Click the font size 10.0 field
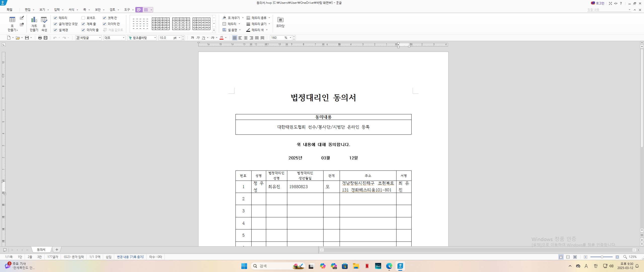Image resolution: width=644 pixels, height=272 pixels. click(165, 38)
